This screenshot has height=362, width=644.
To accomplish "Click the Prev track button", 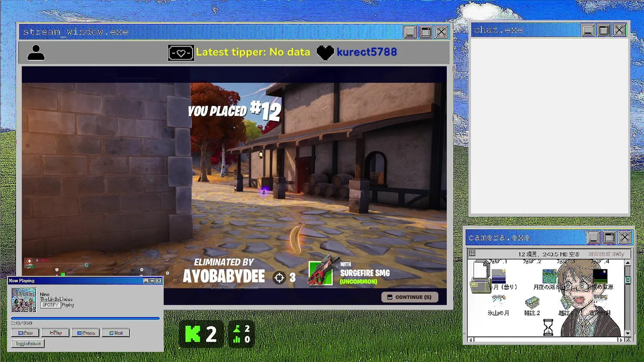I will coord(25,333).
